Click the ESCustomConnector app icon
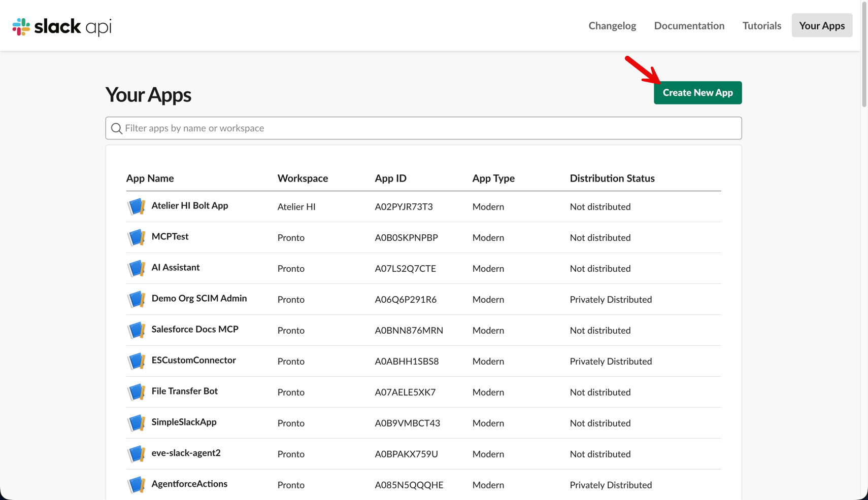868x500 pixels. click(x=136, y=361)
